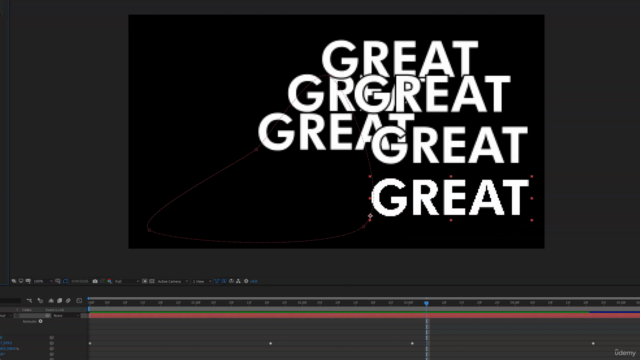Open the 100% magnification ratio dropdown
Viewport: 640px width, 360px height.
pos(44,281)
